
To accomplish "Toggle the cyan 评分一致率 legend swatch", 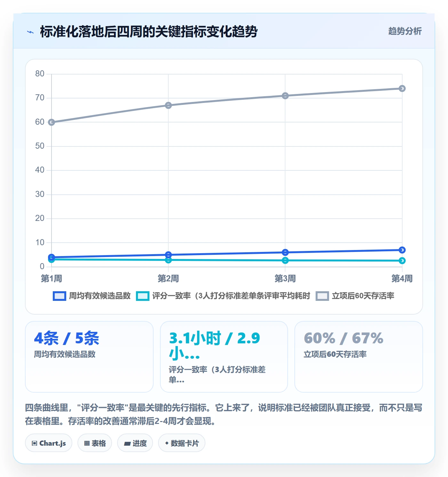I will 143,296.
